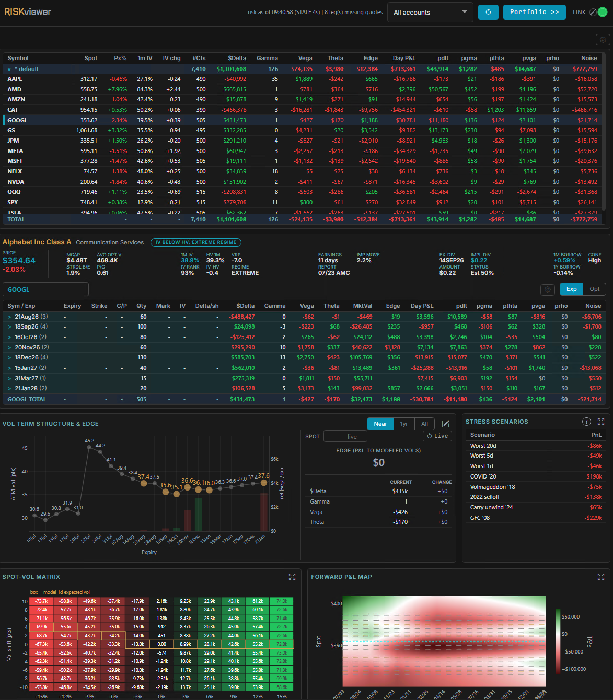Select the green LINK group circle
The width and height of the screenshot is (613, 700).
[x=603, y=12]
